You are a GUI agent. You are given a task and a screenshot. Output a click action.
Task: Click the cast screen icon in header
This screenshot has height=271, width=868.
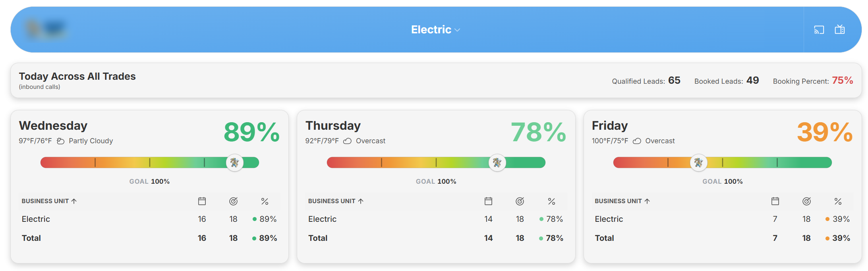click(x=819, y=30)
